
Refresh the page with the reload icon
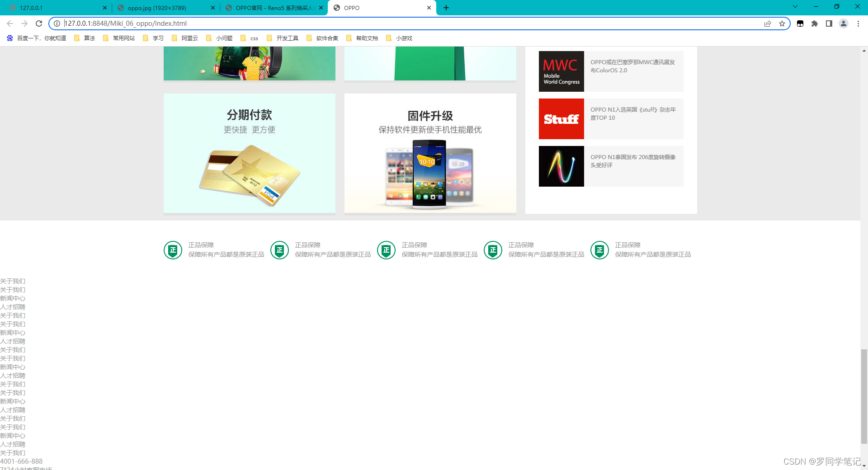(x=39, y=23)
